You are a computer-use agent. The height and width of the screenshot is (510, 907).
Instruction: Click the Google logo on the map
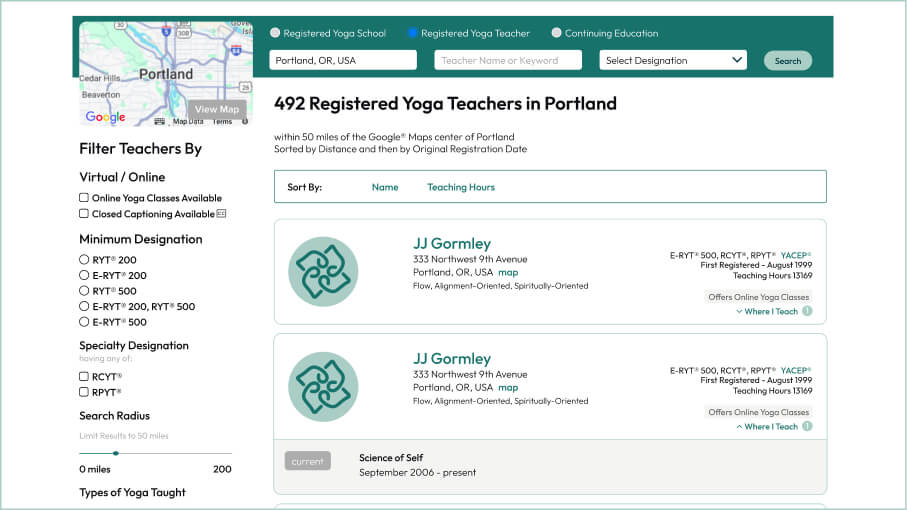(105, 117)
